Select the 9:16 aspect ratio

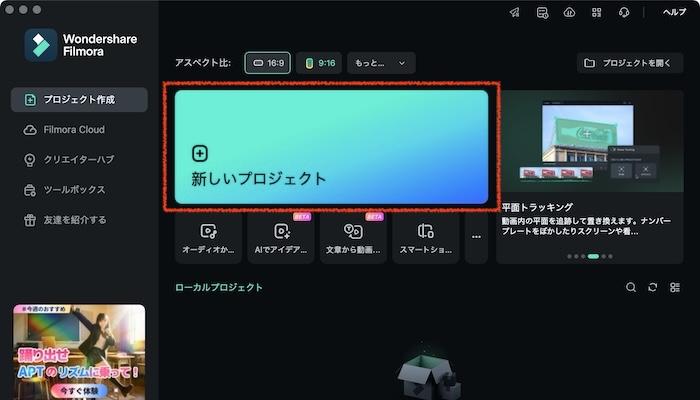[321, 63]
